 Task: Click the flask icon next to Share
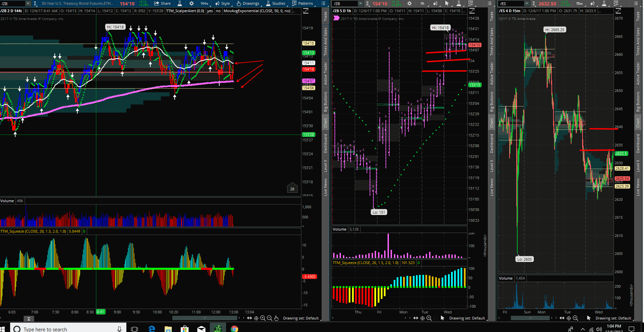(180, 3)
